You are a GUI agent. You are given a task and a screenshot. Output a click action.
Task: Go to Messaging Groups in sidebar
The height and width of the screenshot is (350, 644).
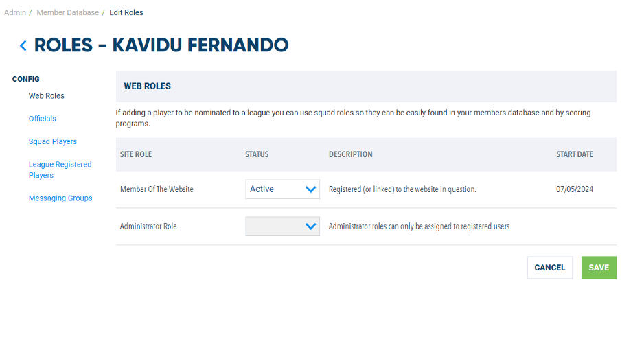[x=60, y=198]
